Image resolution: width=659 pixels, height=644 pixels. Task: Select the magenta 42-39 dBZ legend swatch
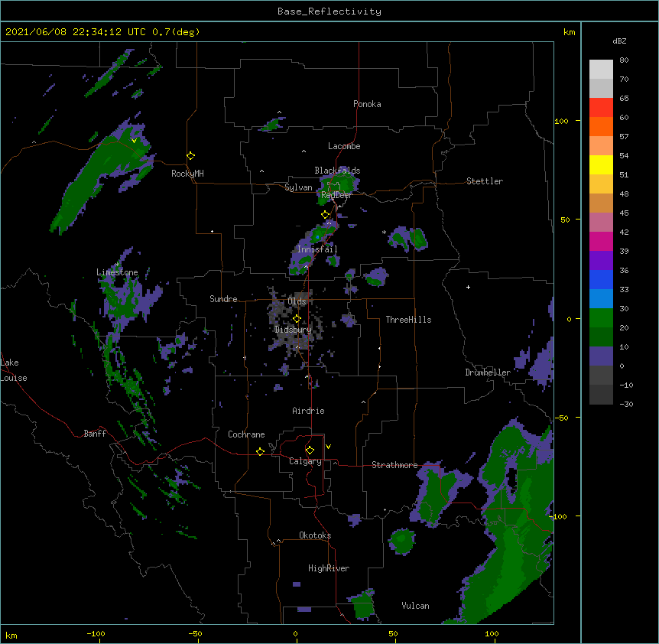(601, 241)
